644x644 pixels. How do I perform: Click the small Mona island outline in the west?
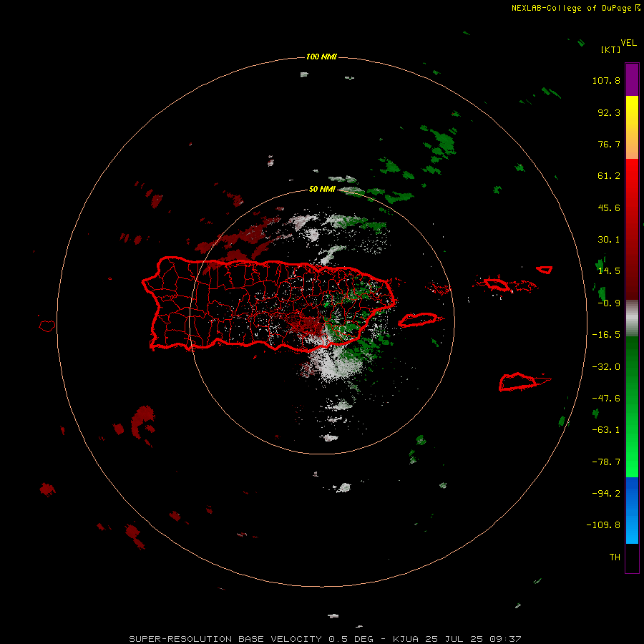click(47, 326)
